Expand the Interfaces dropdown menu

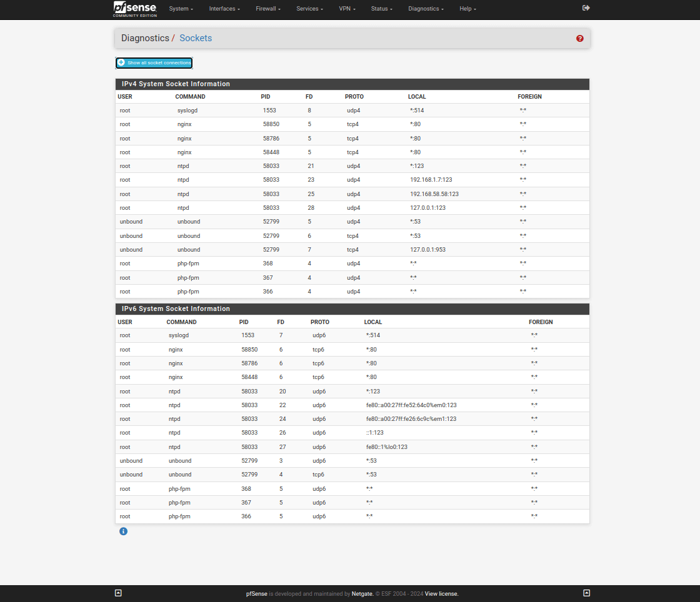pyautogui.click(x=224, y=9)
